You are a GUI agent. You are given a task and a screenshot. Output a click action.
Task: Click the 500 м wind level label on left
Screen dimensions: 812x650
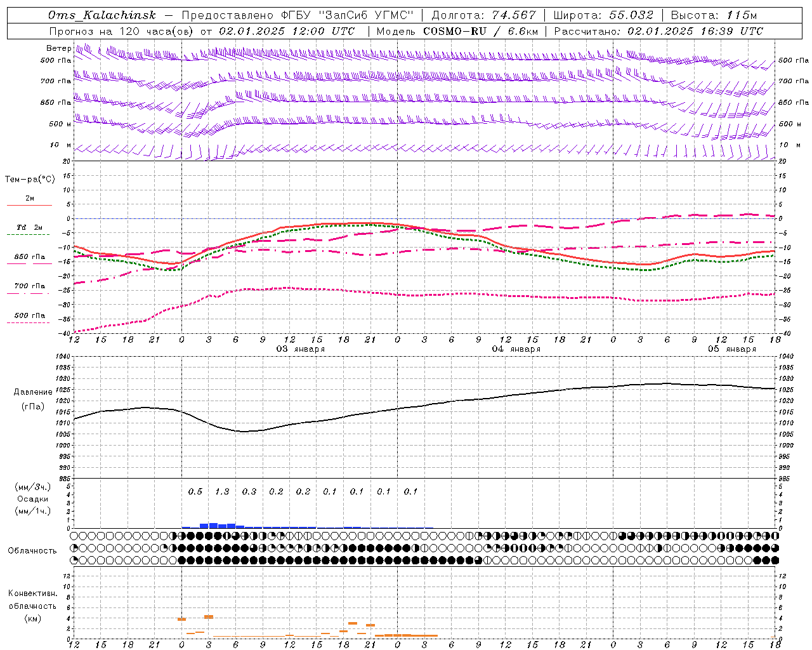point(60,124)
